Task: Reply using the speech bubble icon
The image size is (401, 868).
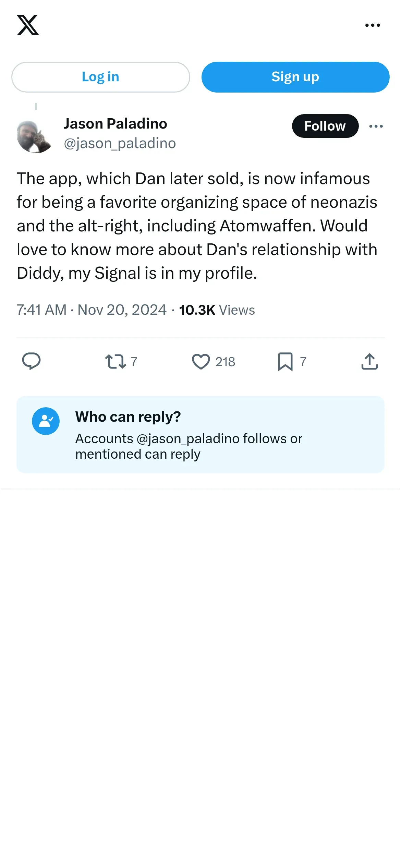Action: click(x=31, y=361)
